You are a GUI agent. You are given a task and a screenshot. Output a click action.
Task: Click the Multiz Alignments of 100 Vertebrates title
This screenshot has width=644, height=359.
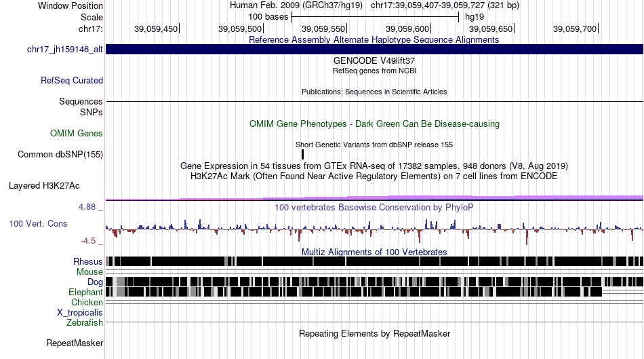(374, 252)
